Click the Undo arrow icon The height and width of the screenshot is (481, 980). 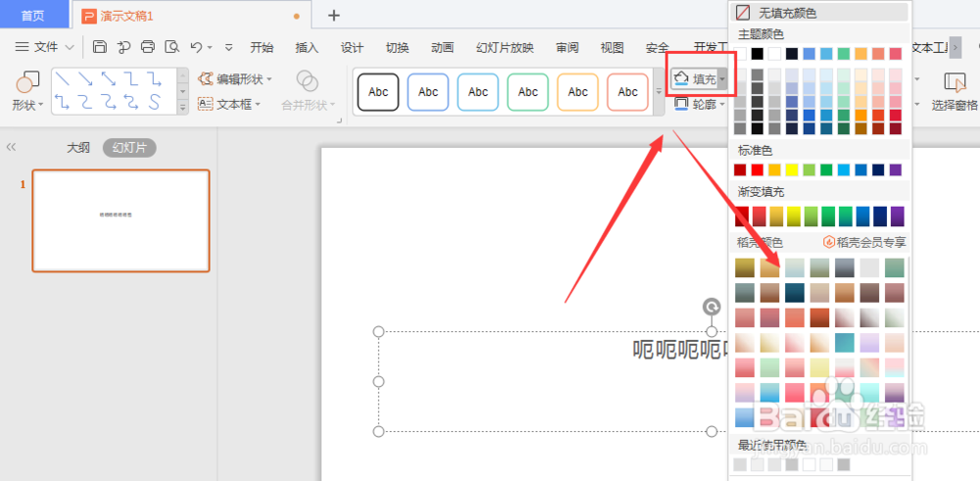coord(196,47)
